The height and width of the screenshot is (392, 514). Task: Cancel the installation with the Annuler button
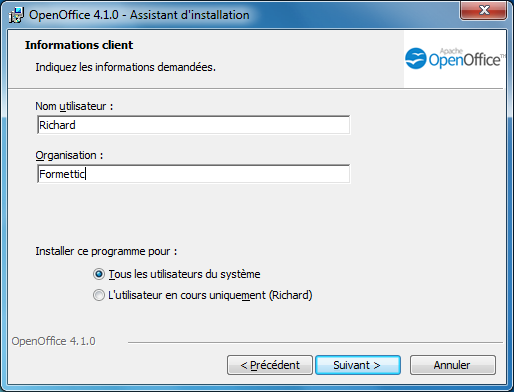click(x=453, y=365)
